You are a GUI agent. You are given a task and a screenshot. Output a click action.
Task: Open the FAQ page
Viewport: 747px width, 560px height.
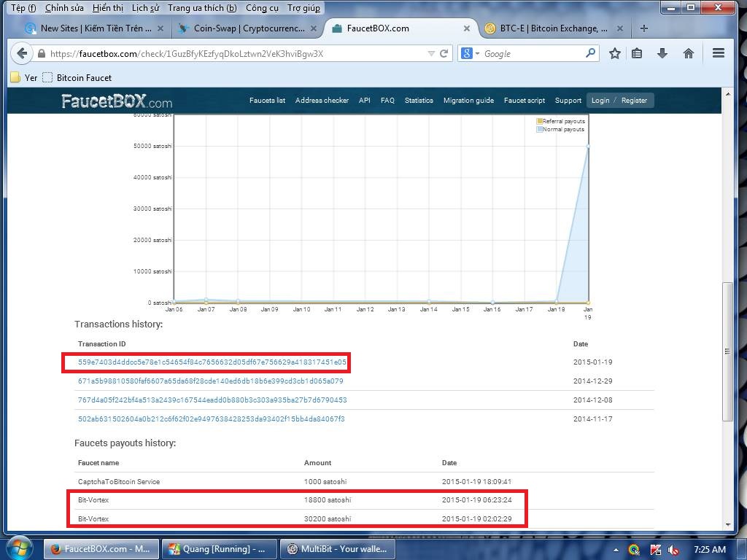(387, 101)
